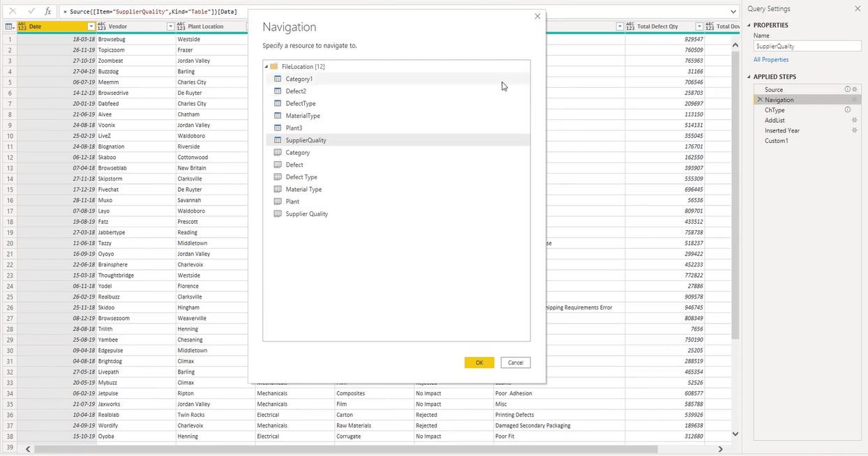
Task: Select the Custom1 applied step
Action: tap(807, 141)
